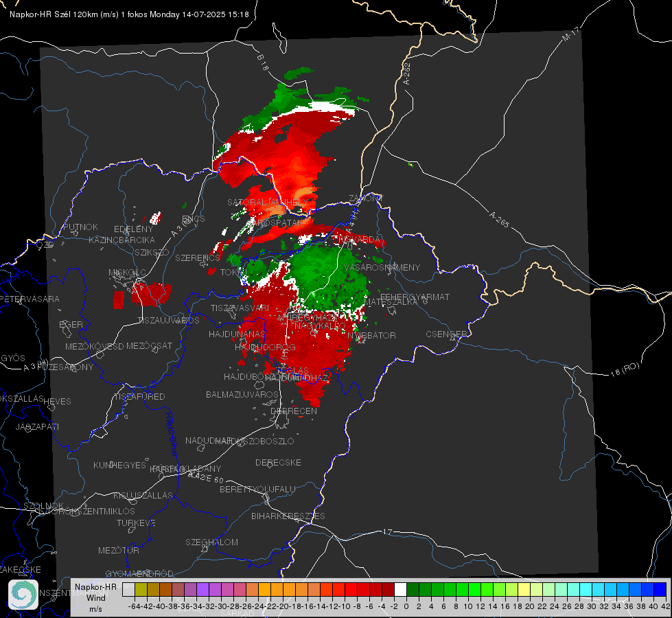The height and width of the screenshot is (618, 672).
Task: Click the Hajdu-Bihar county label
Action: (x=171, y=435)
